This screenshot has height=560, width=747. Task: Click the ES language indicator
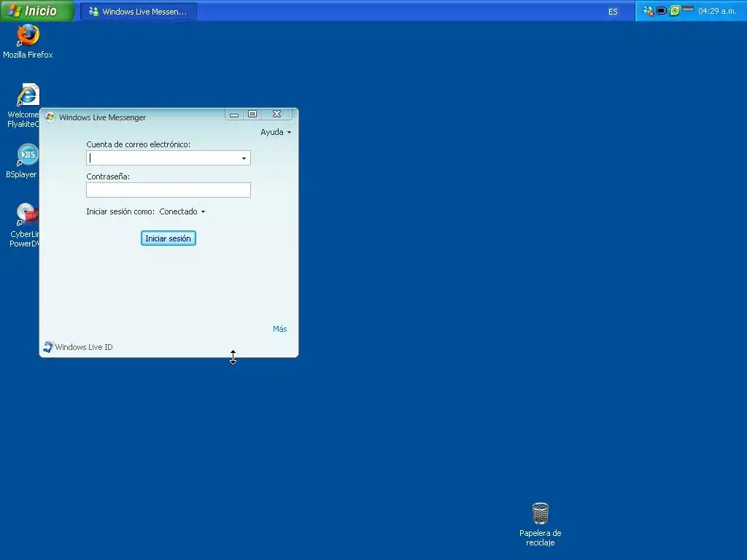click(613, 12)
